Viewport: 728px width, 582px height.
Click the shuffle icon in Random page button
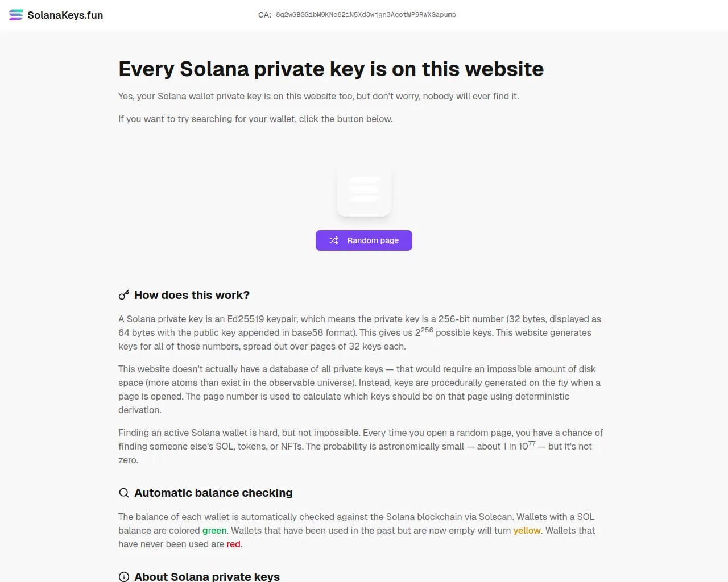coord(334,240)
